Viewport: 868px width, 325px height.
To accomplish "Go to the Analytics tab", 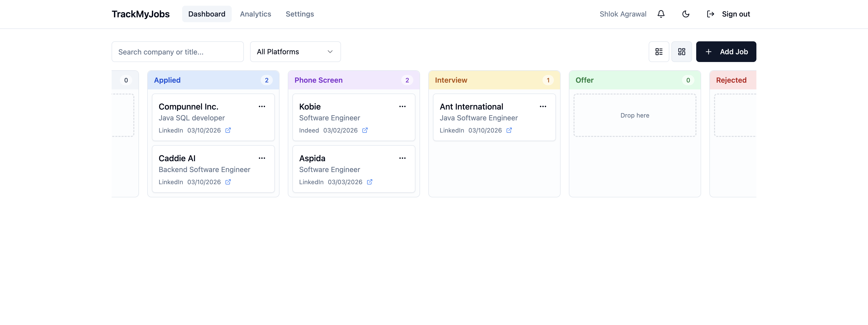I will pos(255,14).
